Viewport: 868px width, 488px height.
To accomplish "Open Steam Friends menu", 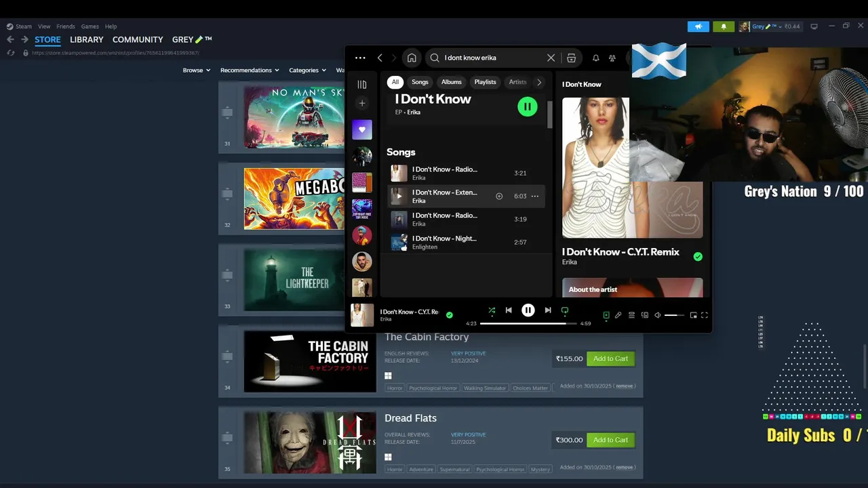I will pos(66,26).
